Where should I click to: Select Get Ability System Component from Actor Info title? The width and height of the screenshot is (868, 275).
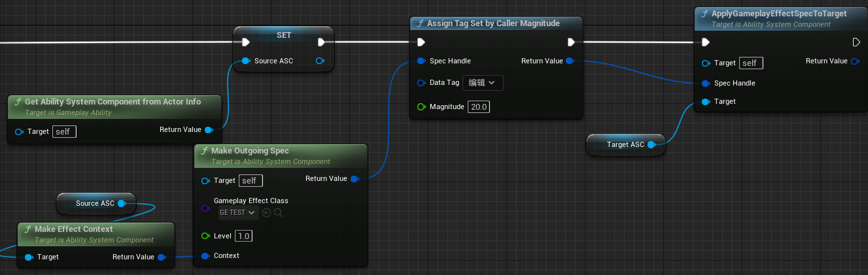[113, 102]
